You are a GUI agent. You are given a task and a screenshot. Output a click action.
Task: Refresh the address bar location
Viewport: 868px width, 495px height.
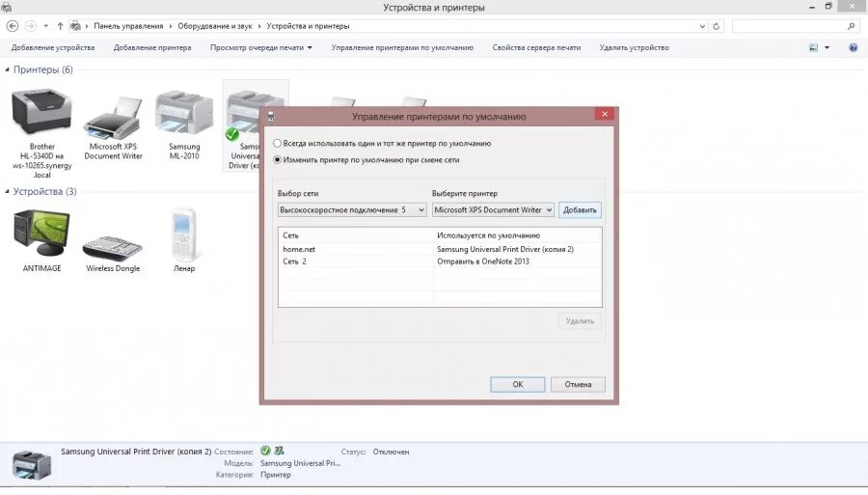[716, 26]
